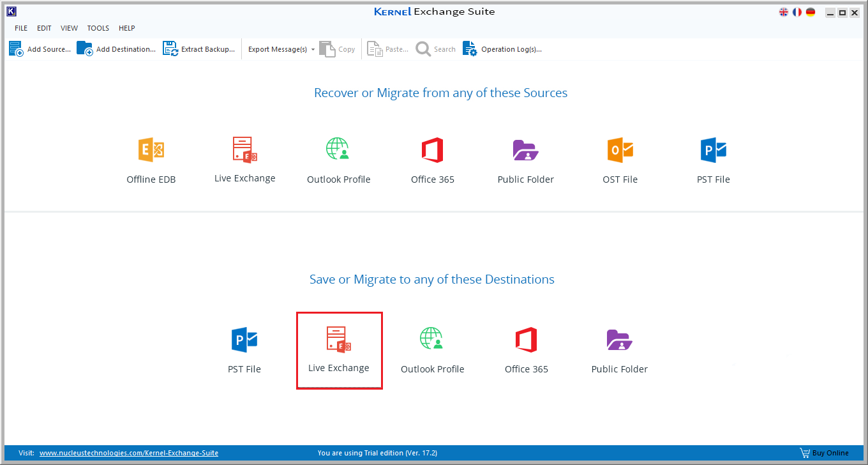Choose Live Exchange as destination
Image resolution: width=868 pixels, height=465 pixels.
point(339,350)
